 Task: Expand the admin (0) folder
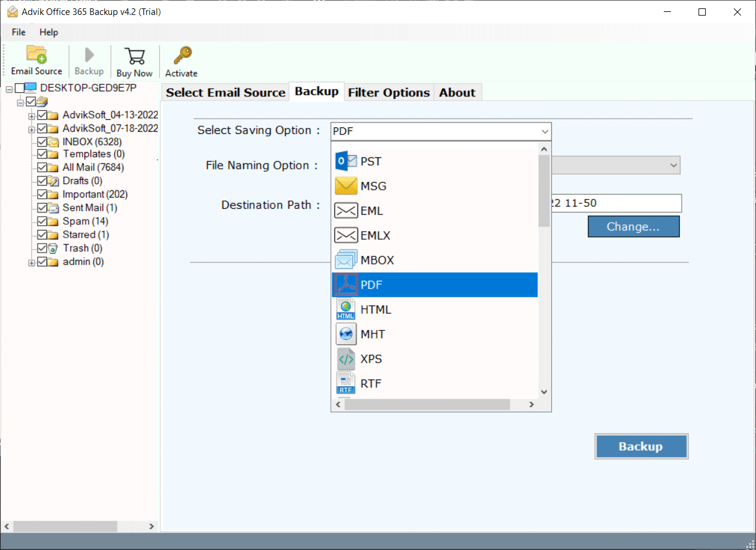[32, 263]
